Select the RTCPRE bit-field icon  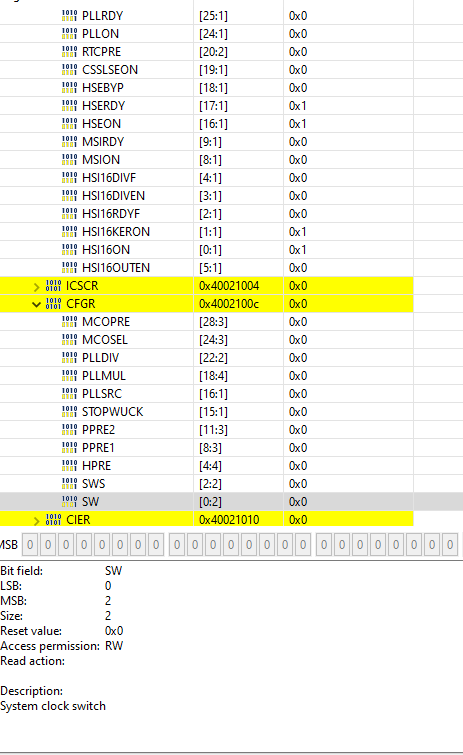coord(69,52)
